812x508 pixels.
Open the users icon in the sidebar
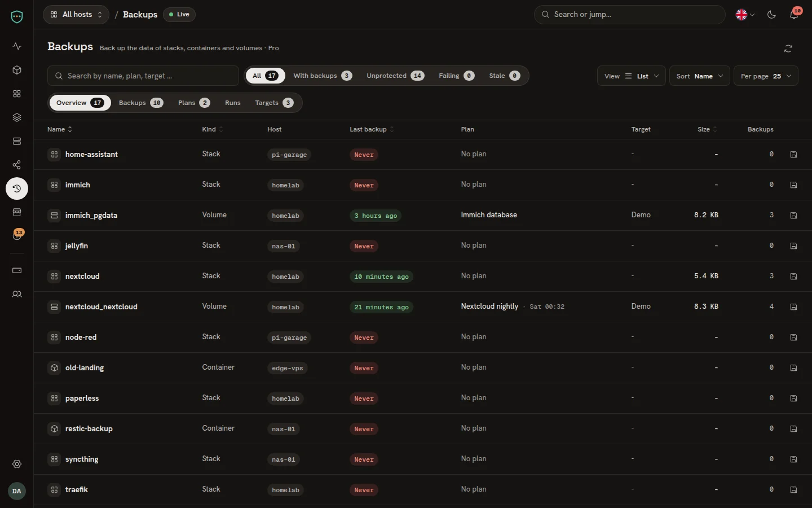(x=17, y=294)
